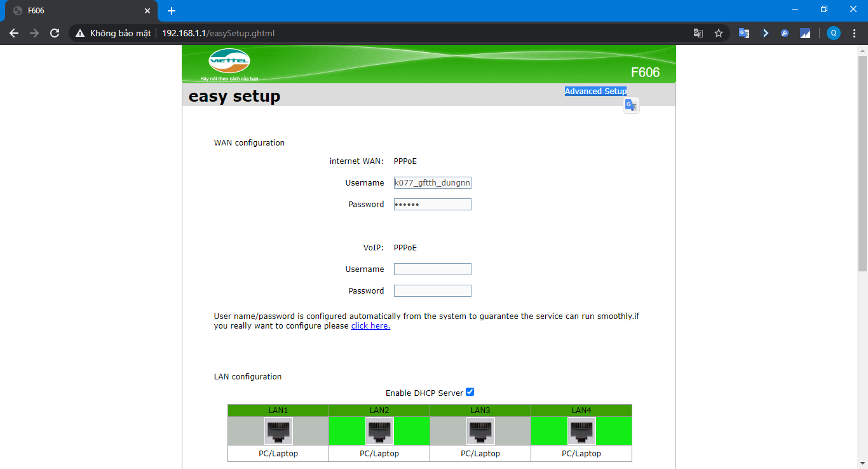Go back to the previous page

click(x=14, y=33)
